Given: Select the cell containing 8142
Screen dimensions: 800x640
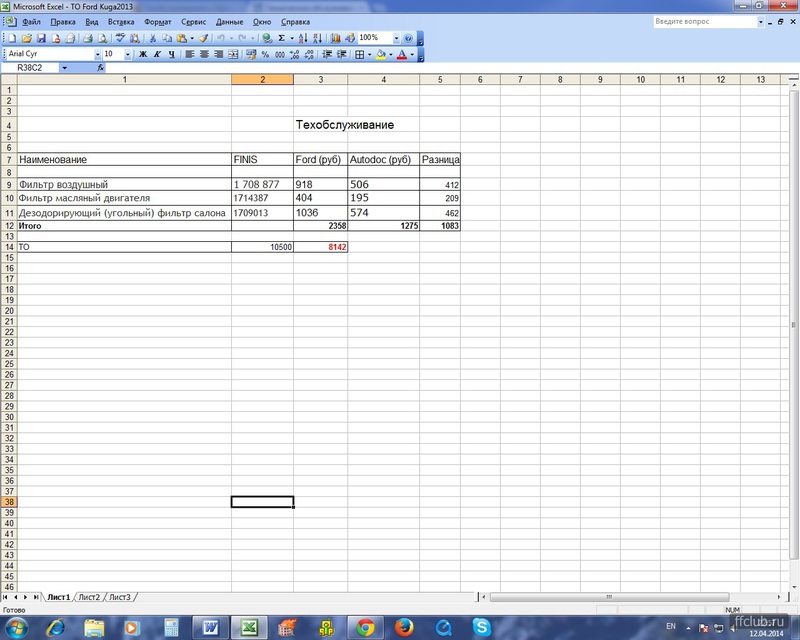Looking at the screenshot, I should (x=320, y=247).
